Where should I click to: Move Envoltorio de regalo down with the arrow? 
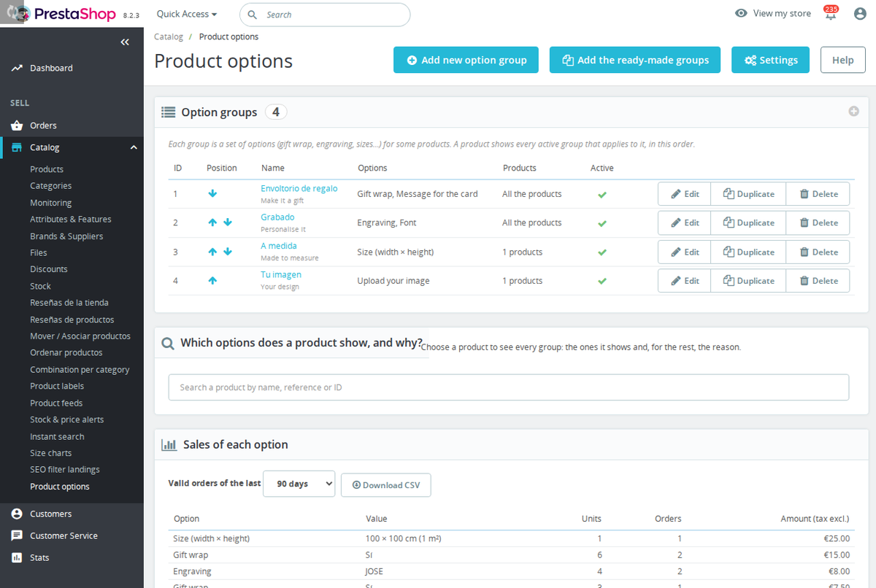tap(212, 194)
